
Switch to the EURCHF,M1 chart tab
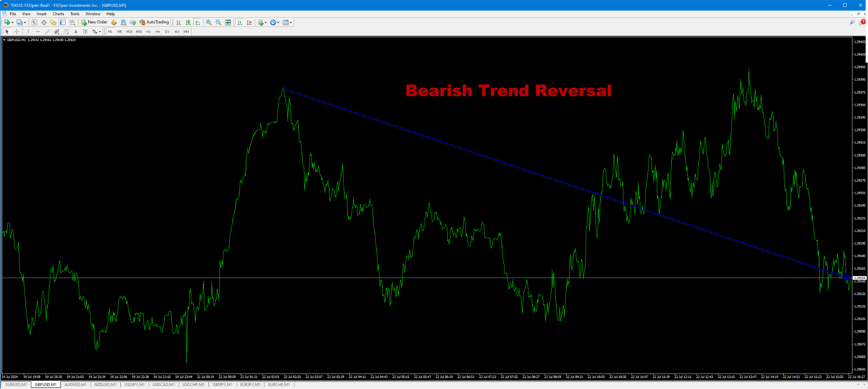pyautogui.click(x=279, y=385)
